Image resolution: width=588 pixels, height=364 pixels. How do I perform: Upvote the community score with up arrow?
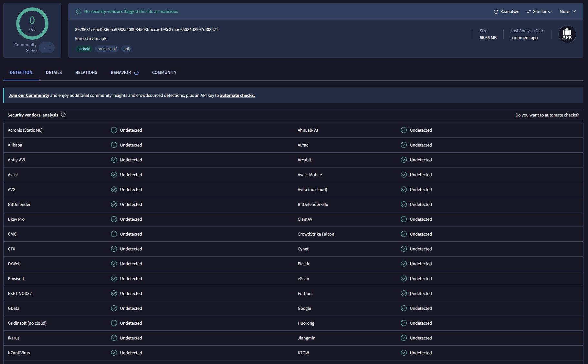coord(50,45)
